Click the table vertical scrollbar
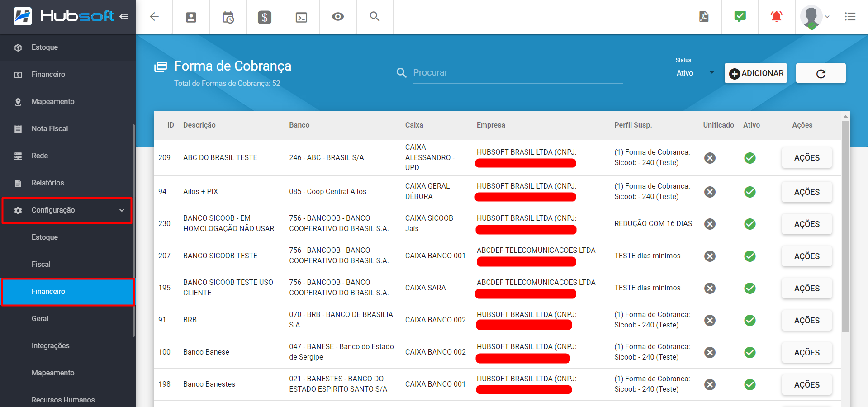This screenshot has height=407, width=868. coord(845,226)
